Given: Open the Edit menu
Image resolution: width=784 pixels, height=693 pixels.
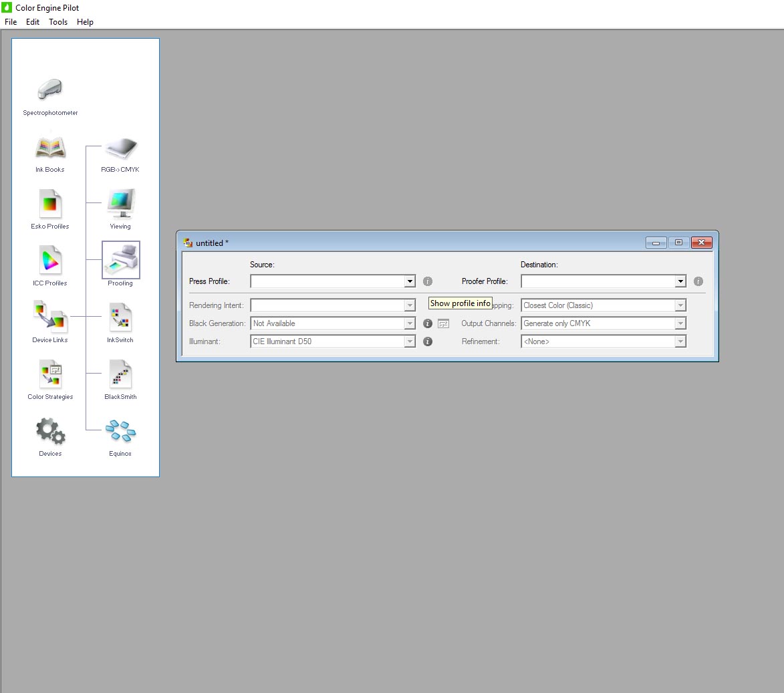Looking at the screenshot, I should (33, 22).
